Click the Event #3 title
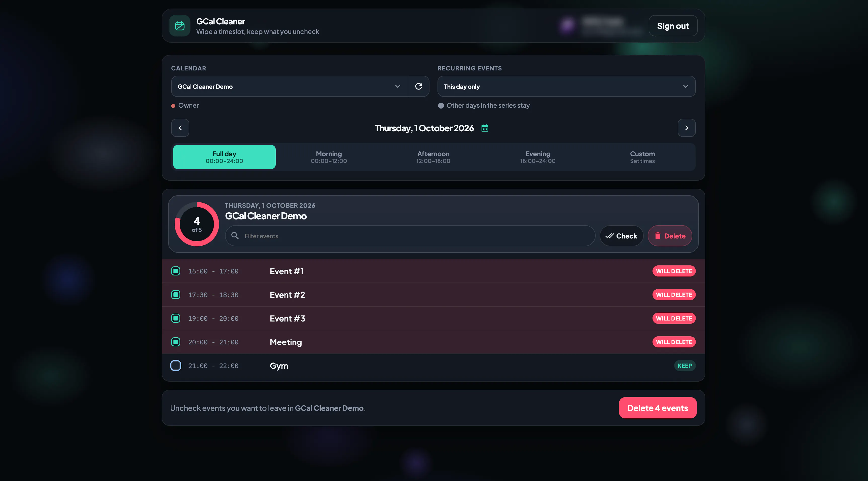This screenshot has height=481, width=868. (287, 318)
